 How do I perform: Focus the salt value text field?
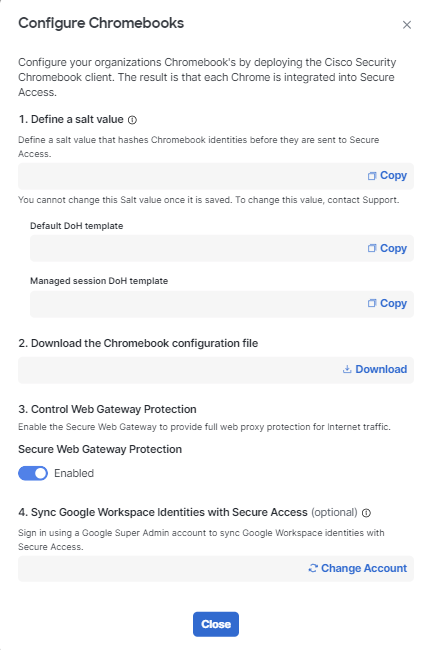[x=191, y=176]
